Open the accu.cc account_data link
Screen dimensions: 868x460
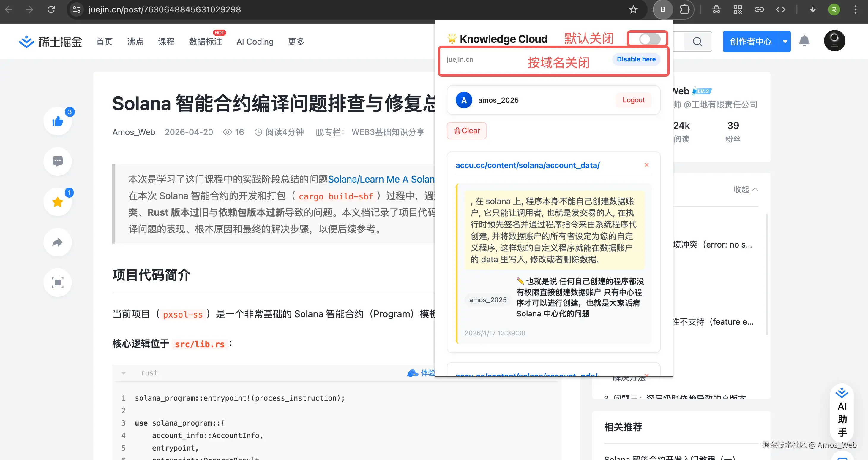tap(527, 165)
